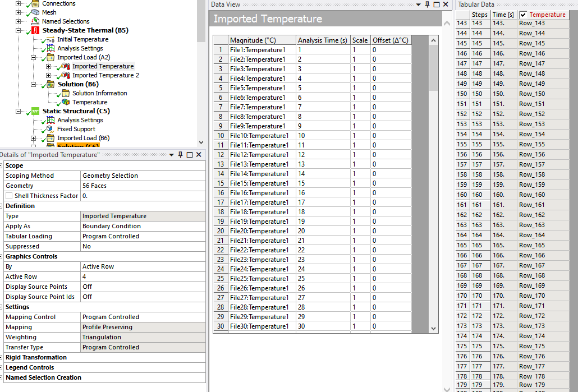Click the Solution Information icon
Screen dimensions: 578x392
tap(66, 93)
